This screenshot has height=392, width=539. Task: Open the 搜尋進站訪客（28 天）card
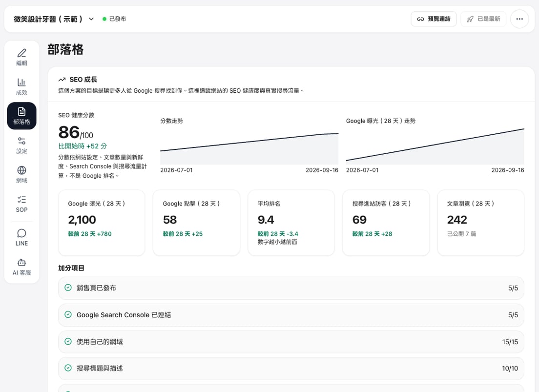point(386,223)
